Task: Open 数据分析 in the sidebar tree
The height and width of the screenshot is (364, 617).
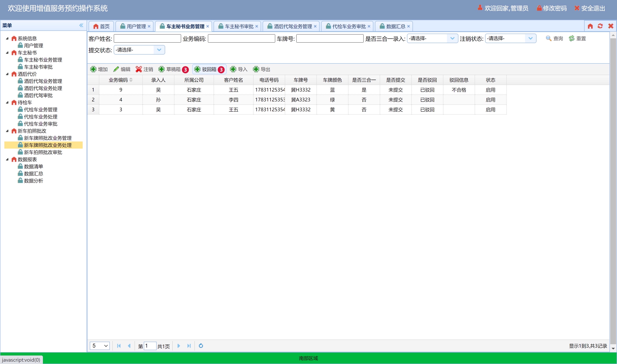Action: coord(34,181)
